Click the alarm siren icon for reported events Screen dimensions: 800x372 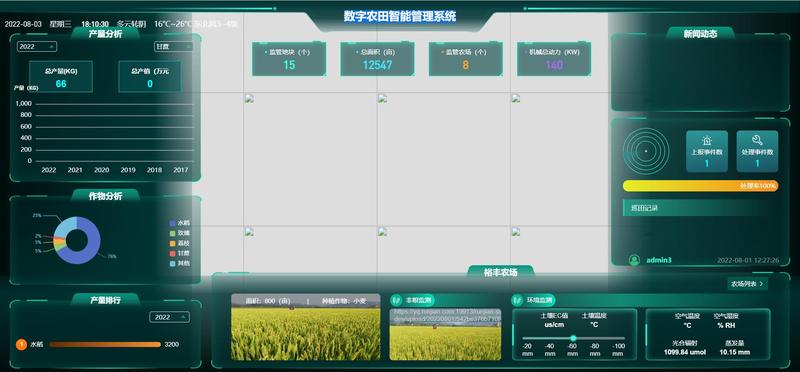707,140
